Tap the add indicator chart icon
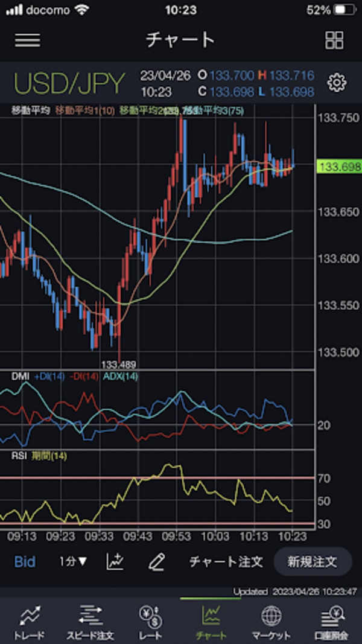The image size is (362, 644). [115, 561]
